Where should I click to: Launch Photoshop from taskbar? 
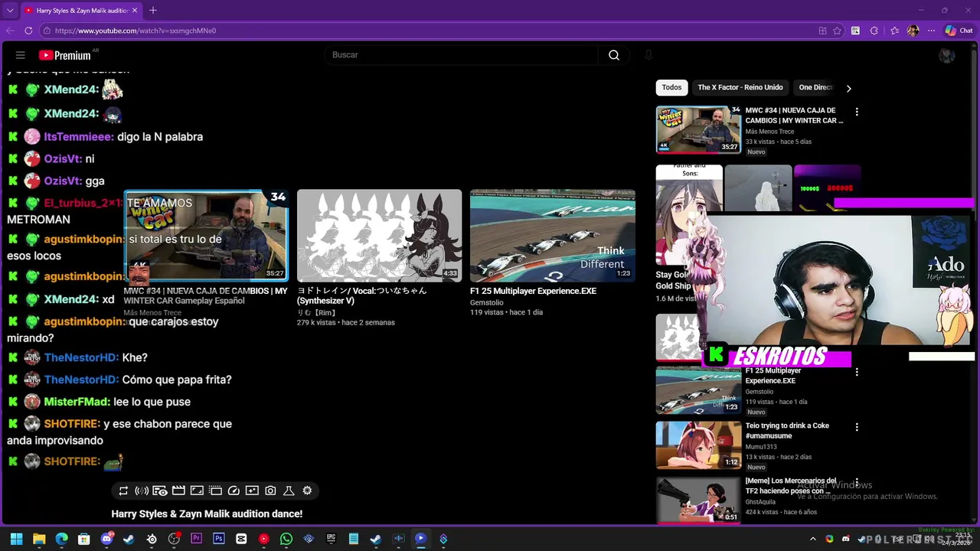219,539
